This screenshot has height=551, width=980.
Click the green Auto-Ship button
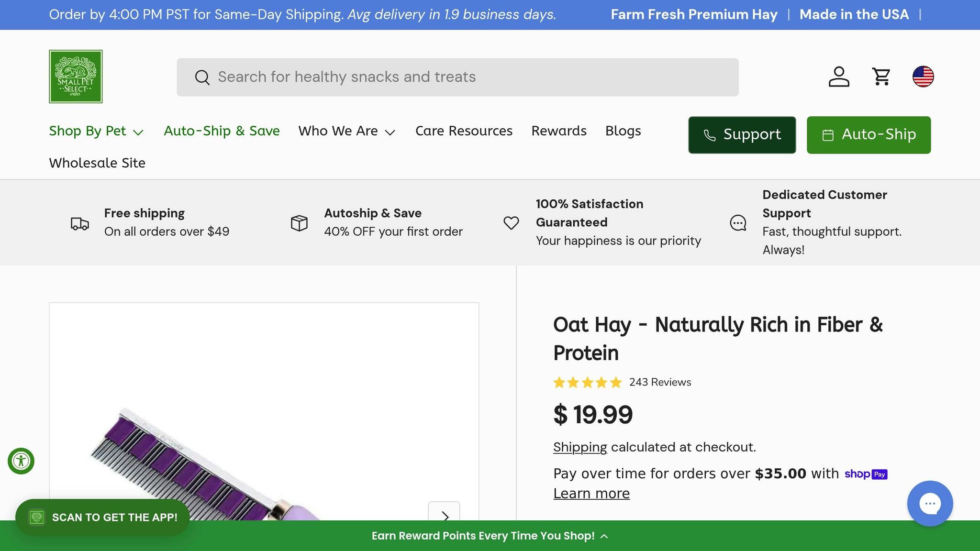[x=869, y=135]
